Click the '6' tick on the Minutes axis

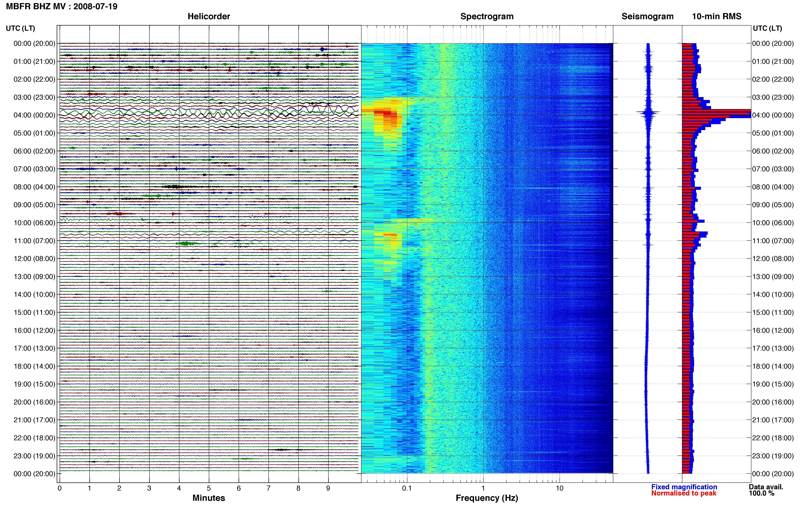tap(239, 488)
